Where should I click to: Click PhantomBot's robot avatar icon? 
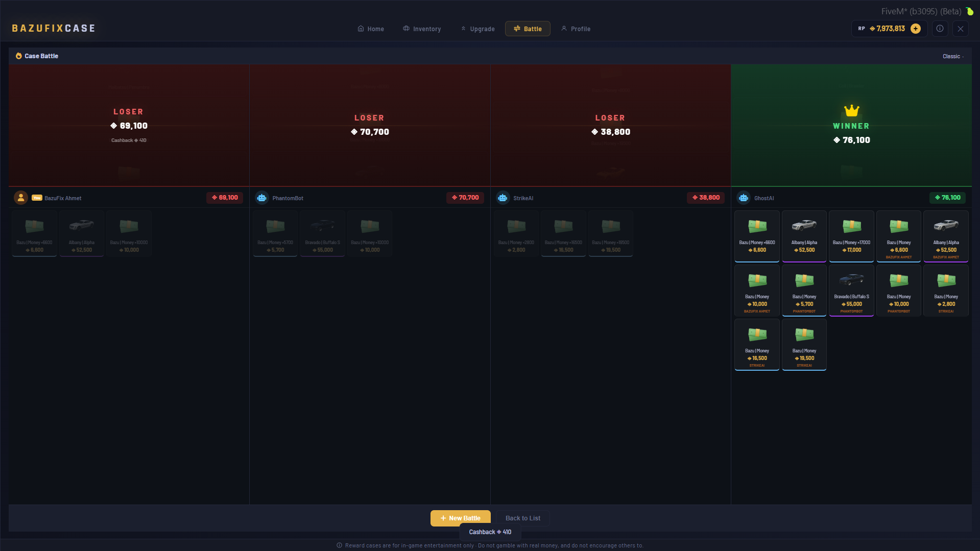click(262, 198)
